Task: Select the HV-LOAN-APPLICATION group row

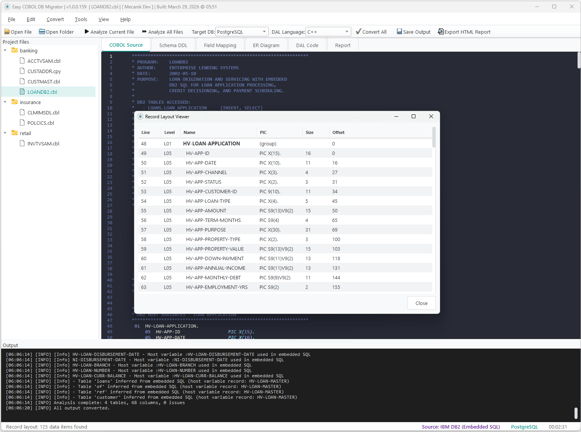Action: click(285, 144)
